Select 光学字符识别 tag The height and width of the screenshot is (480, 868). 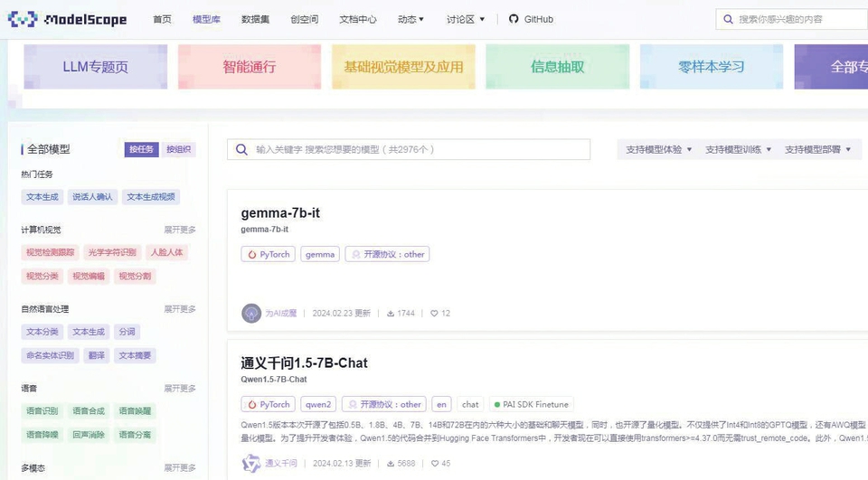(112, 252)
